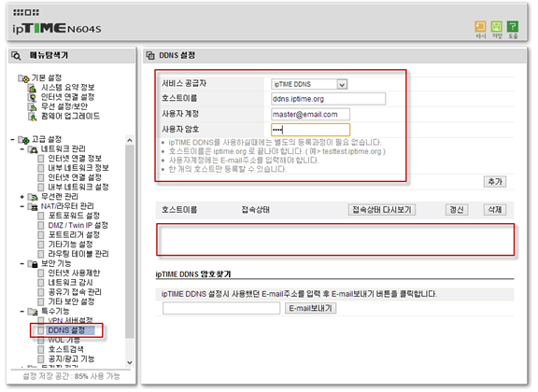Click the menu scrollbar down arrow
The height and width of the screenshot is (392, 538).
pos(130,362)
